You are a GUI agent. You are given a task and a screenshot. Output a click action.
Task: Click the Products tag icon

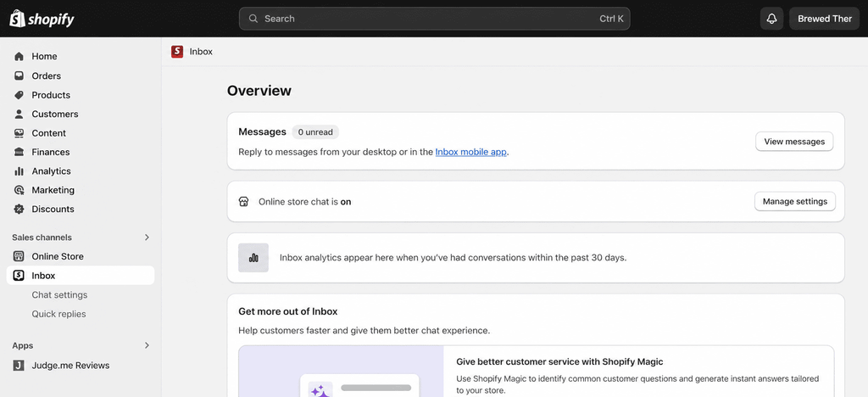(19, 95)
